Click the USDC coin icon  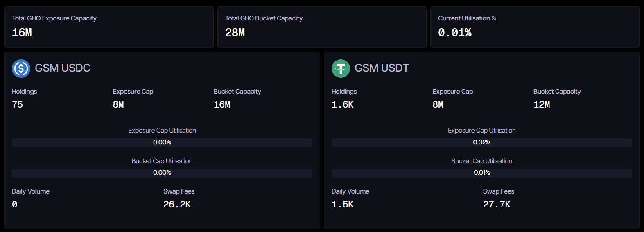21,68
